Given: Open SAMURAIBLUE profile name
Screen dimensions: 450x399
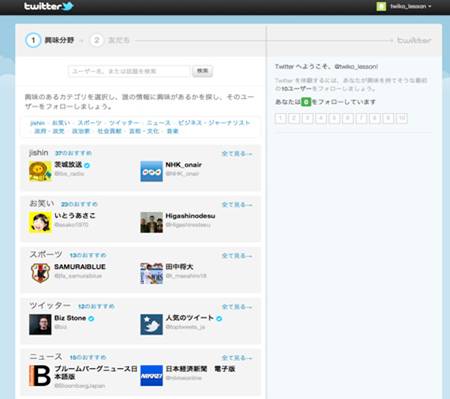Looking at the screenshot, I should [x=80, y=267].
